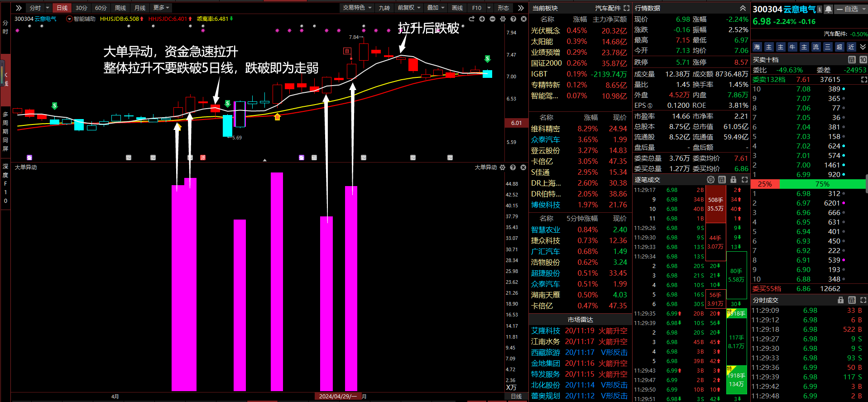Toggle the 单 filter in 逐笔成交
Viewport: 868px width, 402px height.
710,180
